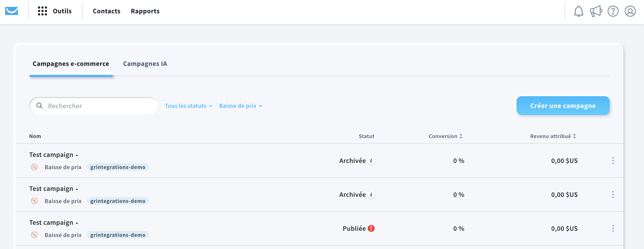The height and width of the screenshot is (249, 644).
Task: Open three-dot menu for Publiée campaign row
Action: coord(613,228)
